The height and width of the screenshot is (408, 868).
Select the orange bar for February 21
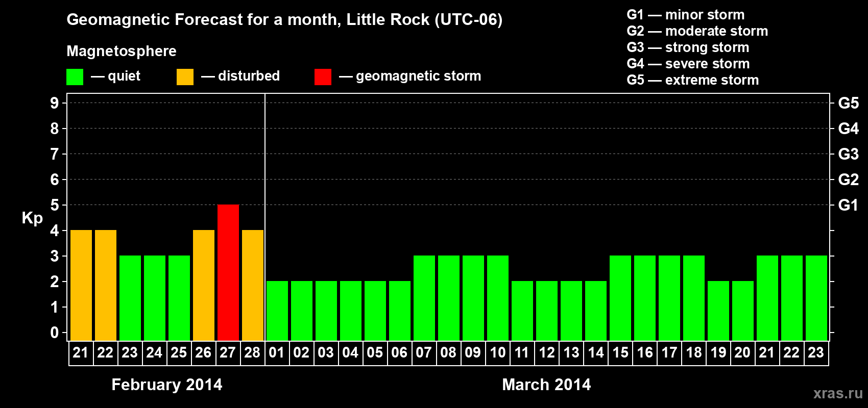81,285
